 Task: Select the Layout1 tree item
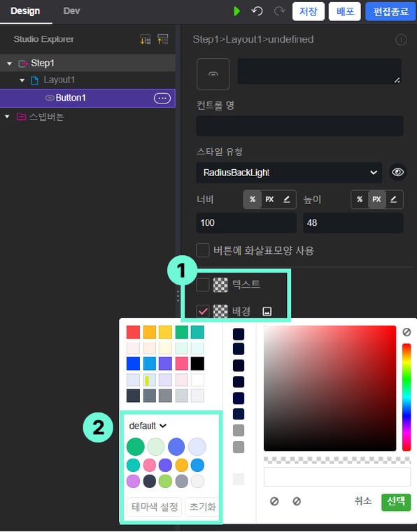[x=59, y=80]
